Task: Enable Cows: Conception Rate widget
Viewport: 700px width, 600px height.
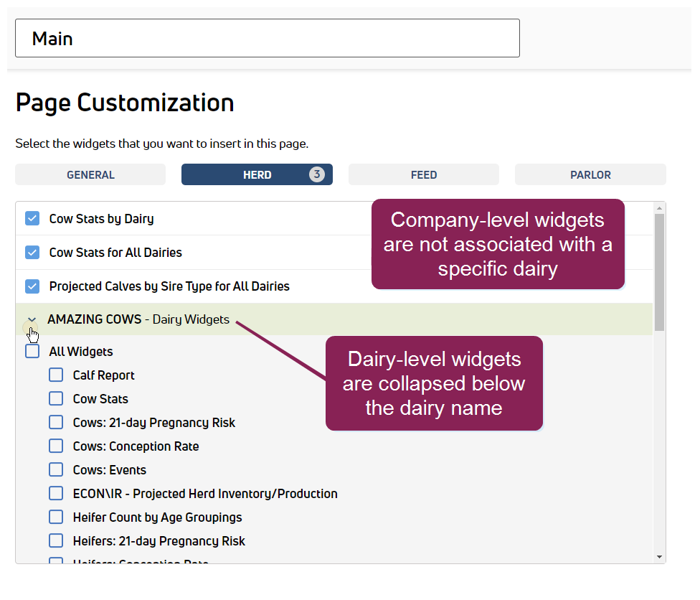Action: point(56,446)
